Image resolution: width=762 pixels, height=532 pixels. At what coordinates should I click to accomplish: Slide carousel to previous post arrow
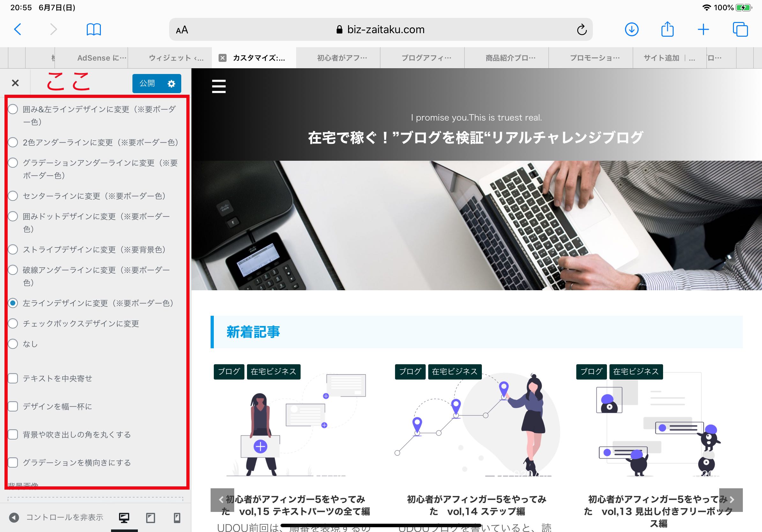[x=222, y=499]
